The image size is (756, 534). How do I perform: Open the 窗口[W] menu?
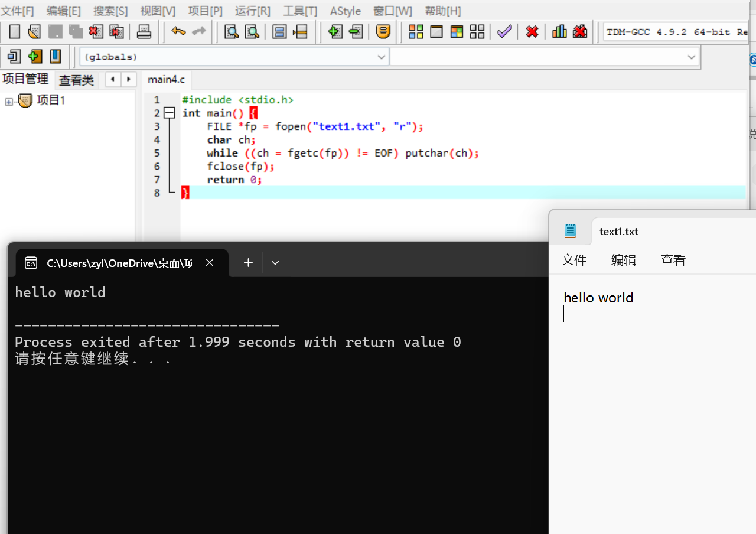point(393,11)
